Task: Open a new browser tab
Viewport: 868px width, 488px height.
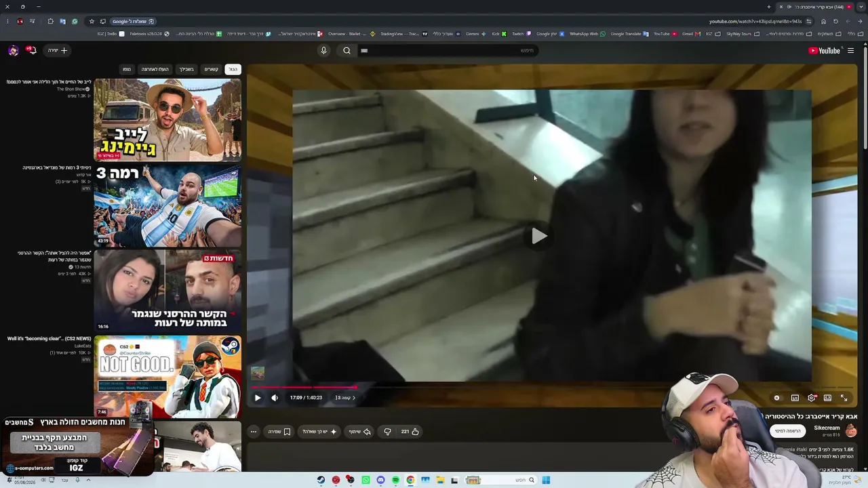Action: pos(769,7)
